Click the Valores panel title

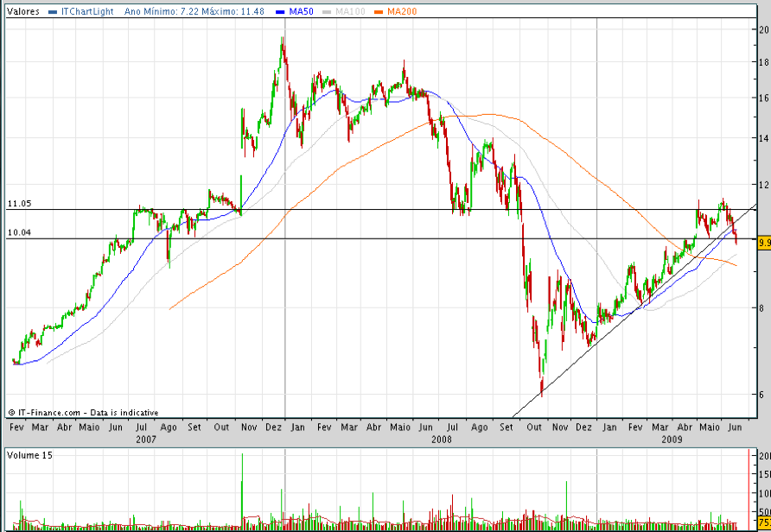pos(23,11)
